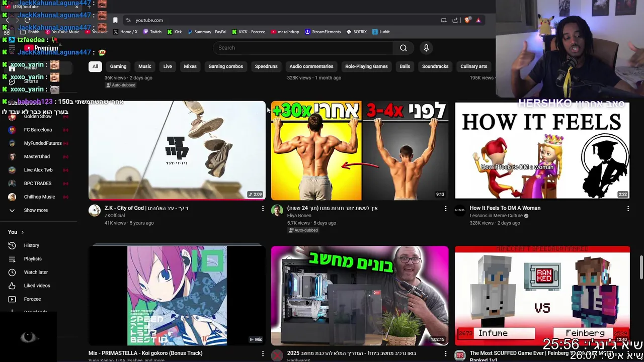Select the Role-Playing Games chip
The height and width of the screenshot is (362, 644).
(x=366, y=66)
